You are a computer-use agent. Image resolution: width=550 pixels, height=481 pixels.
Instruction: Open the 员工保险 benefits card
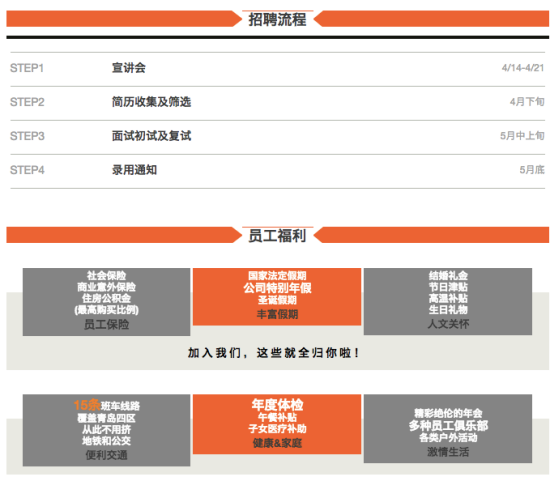[x=106, y=302]
